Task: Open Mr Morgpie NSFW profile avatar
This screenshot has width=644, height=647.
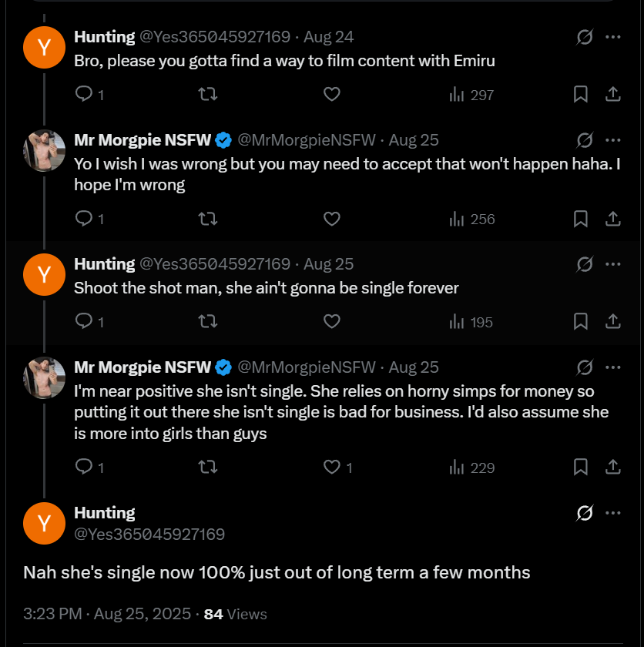Action: [x=45, y=149]
